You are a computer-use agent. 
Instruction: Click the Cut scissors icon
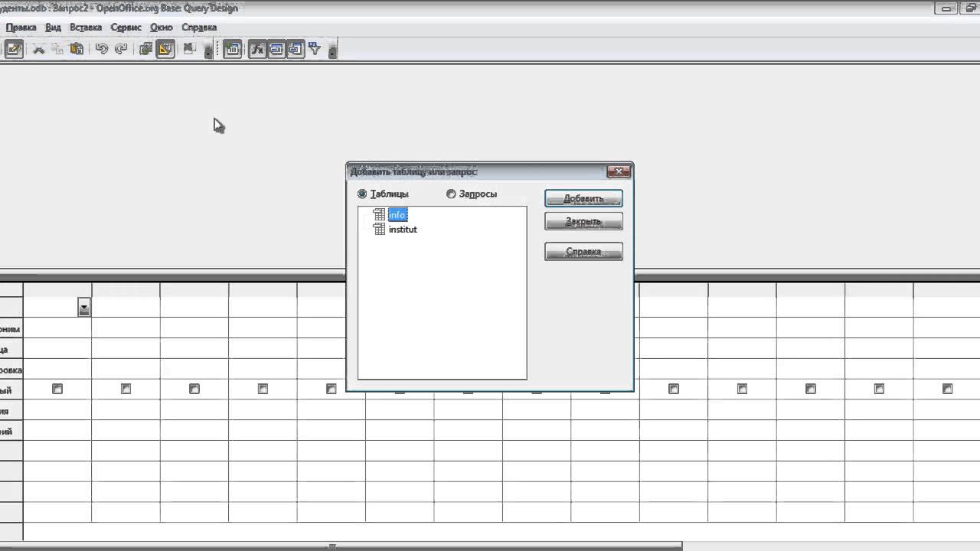(38, 49)
